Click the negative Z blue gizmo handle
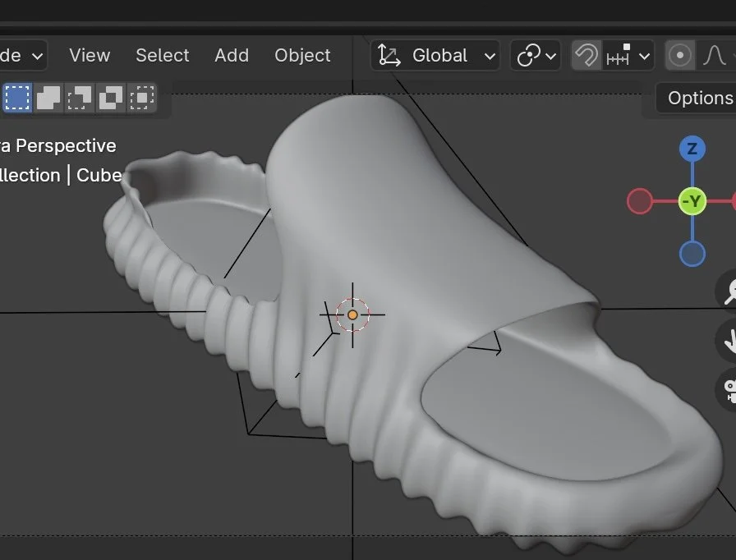 (x=692, y=254)
